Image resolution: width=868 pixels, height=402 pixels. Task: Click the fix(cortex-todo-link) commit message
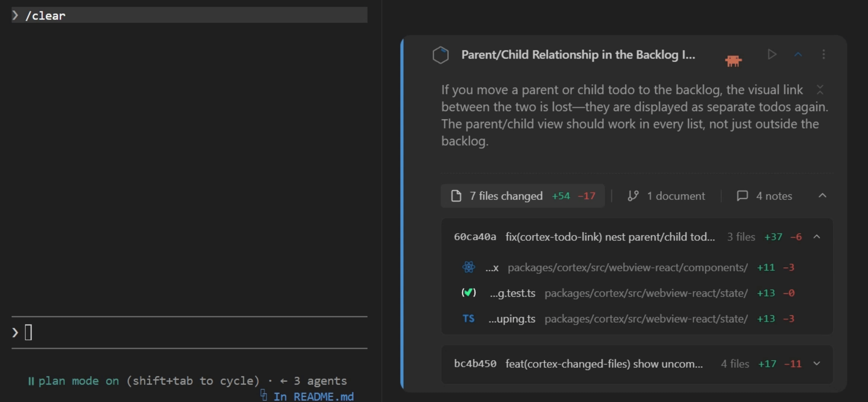pyautogui.click(x=610, y=237)
